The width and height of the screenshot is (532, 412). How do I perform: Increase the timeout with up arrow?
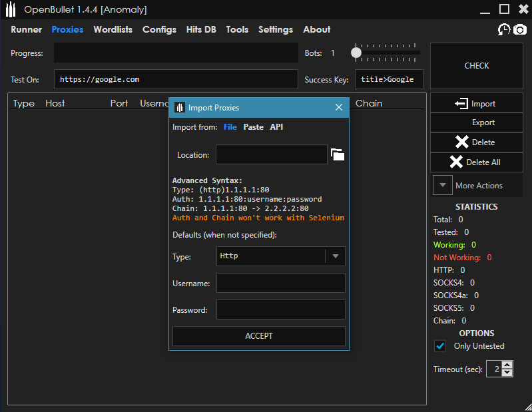point(507,365)
